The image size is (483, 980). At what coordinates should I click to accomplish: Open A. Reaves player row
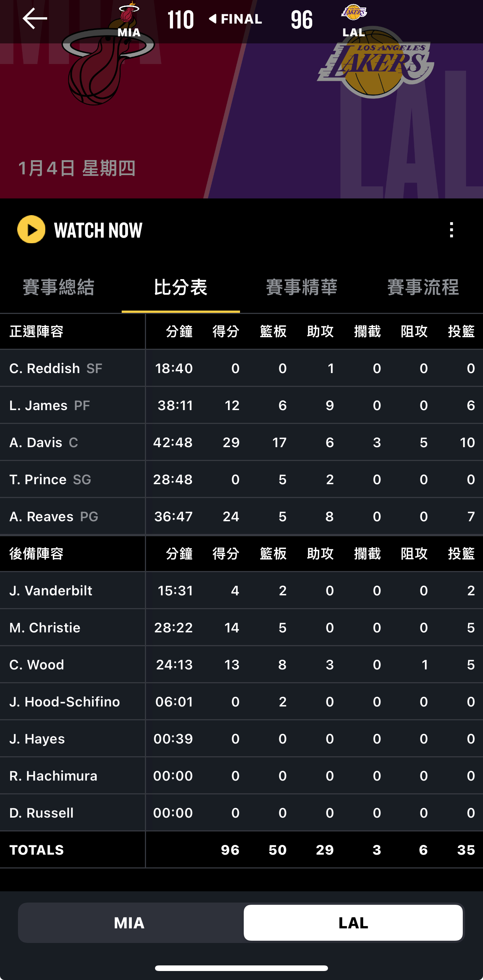coord(241,517)
